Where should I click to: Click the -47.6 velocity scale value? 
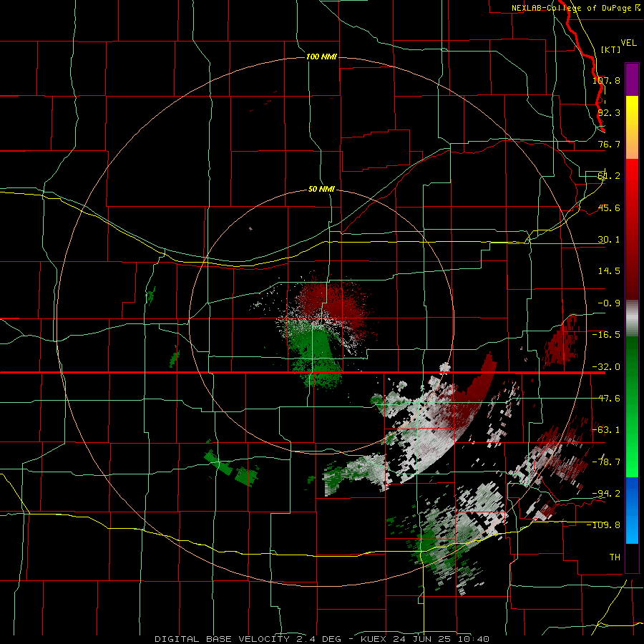606,399
